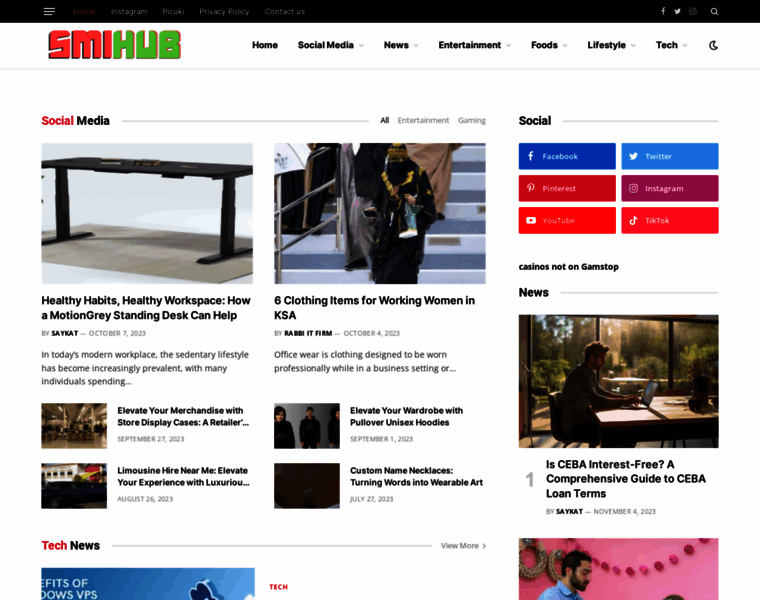
Task: Open the search magnifier icon
Action: click(714, 11)
